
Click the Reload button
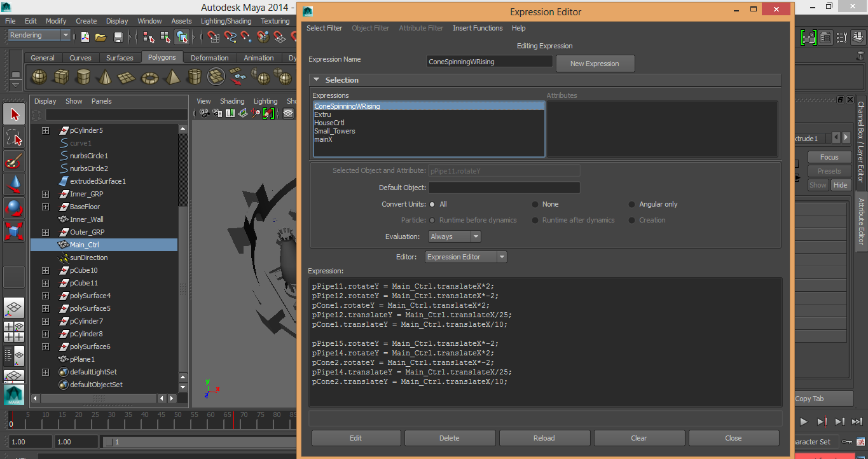click(x=544, y=438)
